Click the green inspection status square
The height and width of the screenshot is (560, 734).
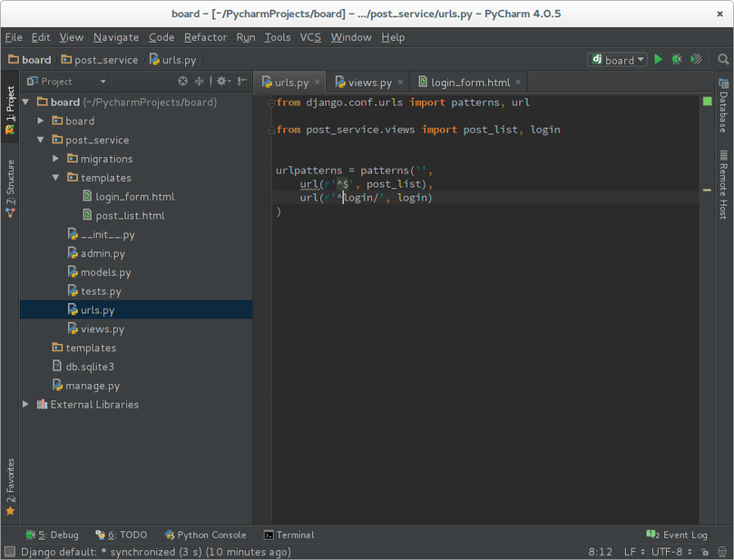click(x=708, y=101)
